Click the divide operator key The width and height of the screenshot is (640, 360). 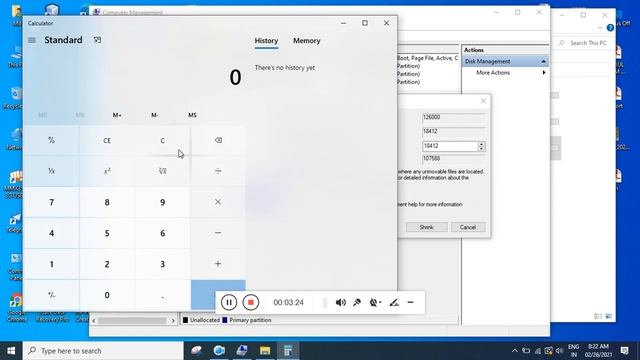218,171
